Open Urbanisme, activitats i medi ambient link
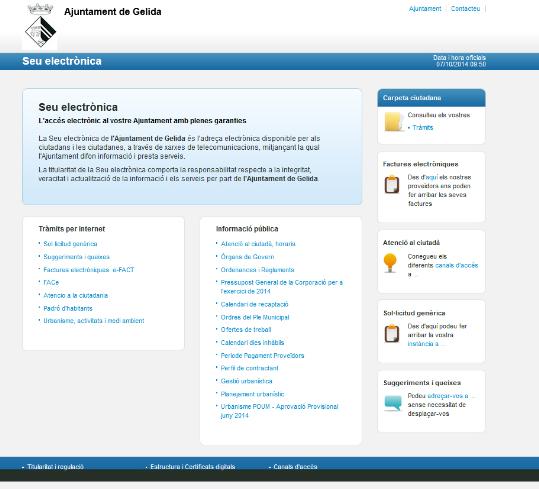Image resolution: width=539 pixels, height=489 pixels. [94, 321]
